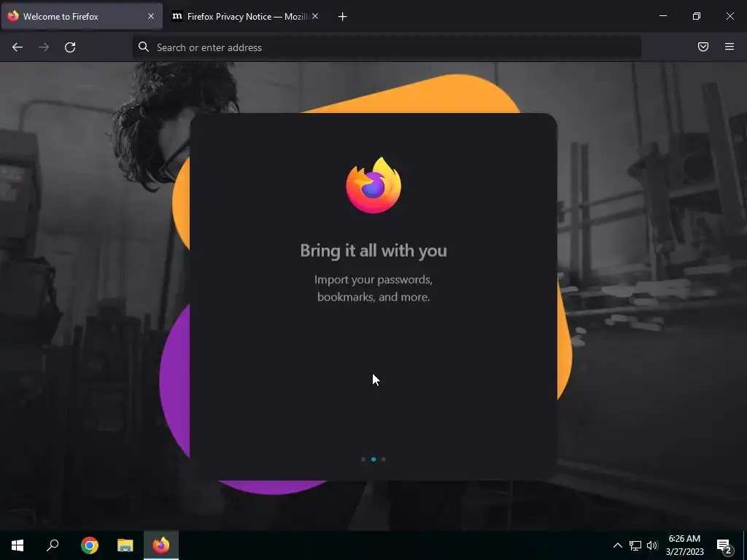
Task: Open File Explorer from taskbar
Action: pos(125,545)
